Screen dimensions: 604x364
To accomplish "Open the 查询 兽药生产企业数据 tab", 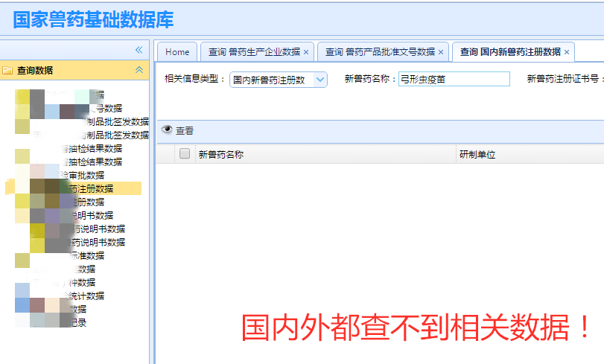I will [x=254, y=52].
